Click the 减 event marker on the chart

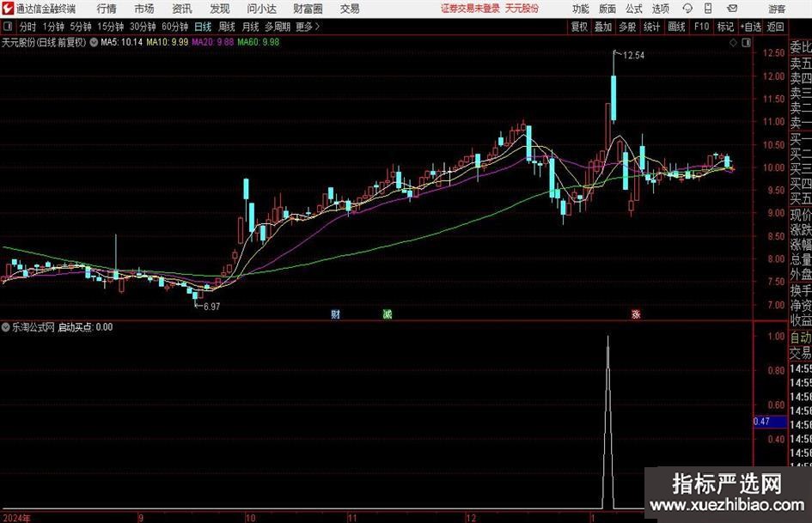[387, 313]
